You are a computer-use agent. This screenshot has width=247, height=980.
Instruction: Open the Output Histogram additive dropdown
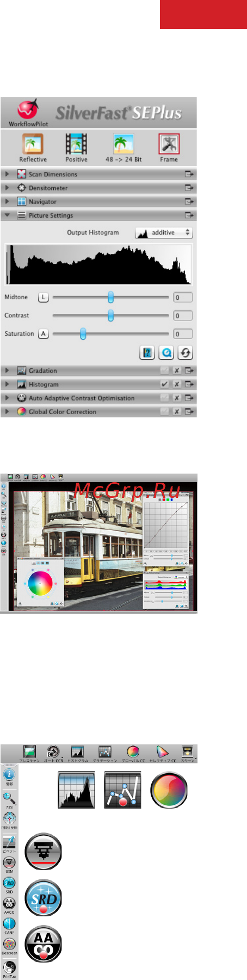coord(164,232)
